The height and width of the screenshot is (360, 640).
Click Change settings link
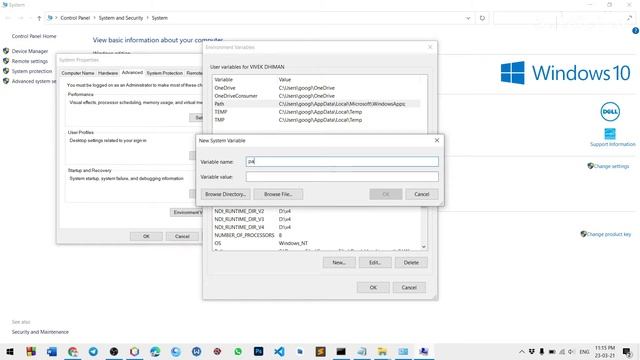click(x=611, y=166)
